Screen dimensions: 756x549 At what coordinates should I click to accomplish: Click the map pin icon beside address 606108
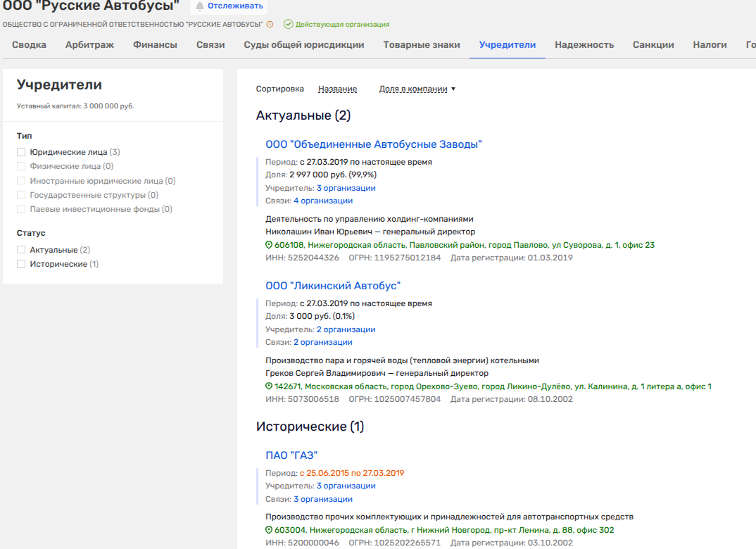(269, 245)
